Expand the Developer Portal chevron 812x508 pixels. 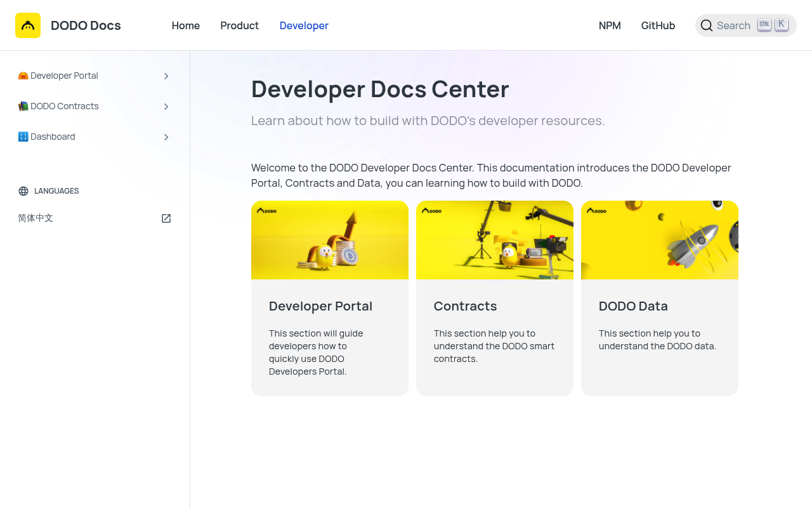coord(166,76)
